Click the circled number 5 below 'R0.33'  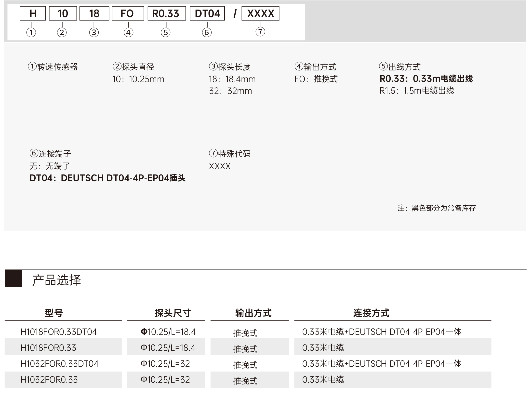coord(166,32)
